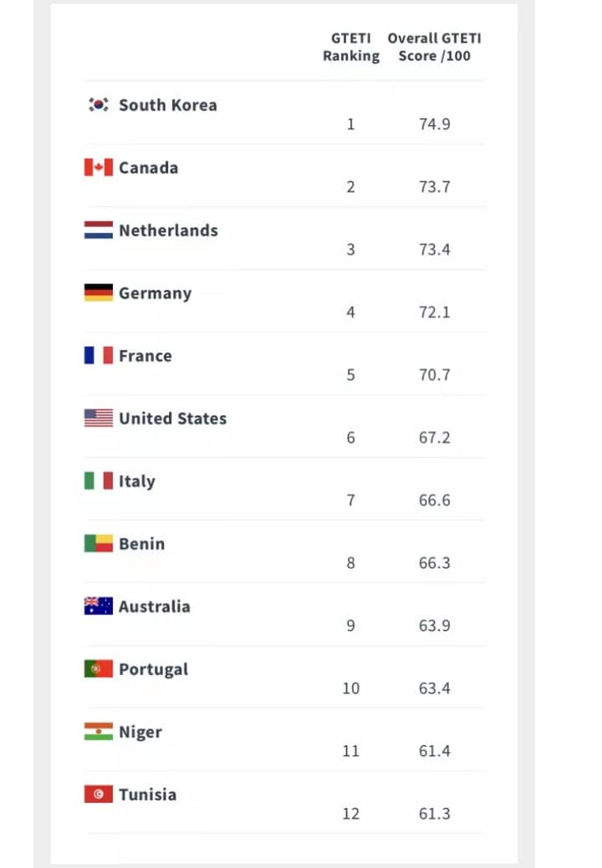Image resolution: width=602 pixels, height=868 pixels.
Task: Click the Portugal flag icon
Action: [x=99, y=669]
